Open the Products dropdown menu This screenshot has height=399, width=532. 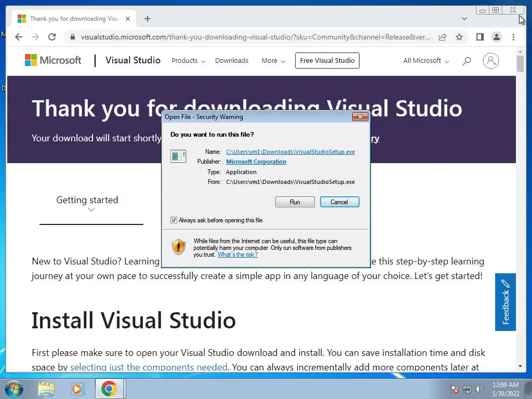coord(188,61)
